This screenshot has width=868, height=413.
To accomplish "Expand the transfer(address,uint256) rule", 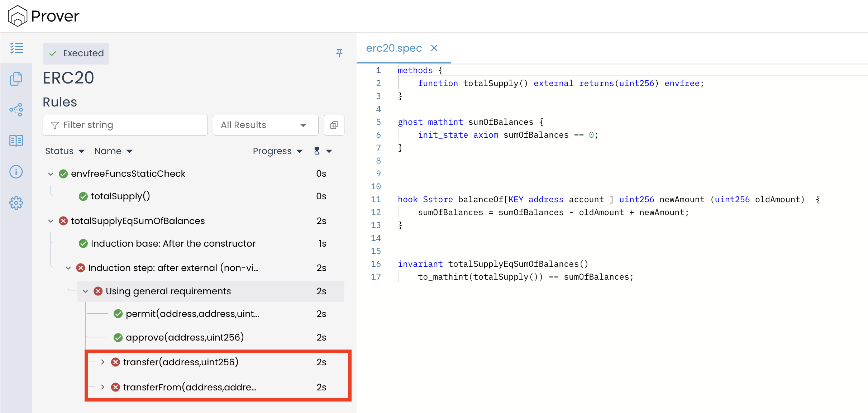I will [x=103, y=362].
